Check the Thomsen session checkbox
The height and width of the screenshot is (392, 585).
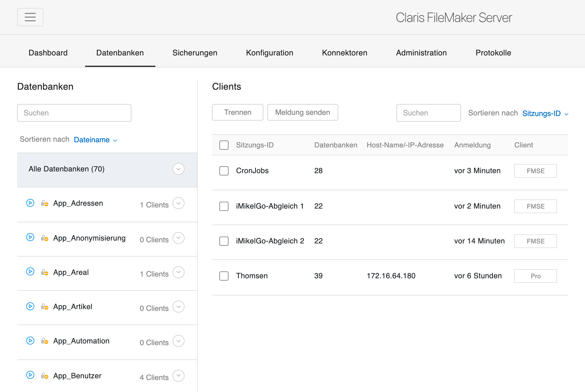pyautogui.click(x=224, y=276)
